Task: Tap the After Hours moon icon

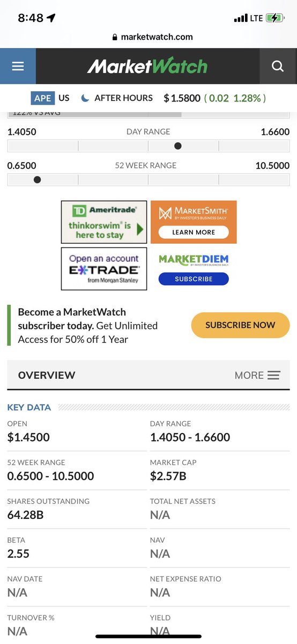Action: (x=85, y=98)
